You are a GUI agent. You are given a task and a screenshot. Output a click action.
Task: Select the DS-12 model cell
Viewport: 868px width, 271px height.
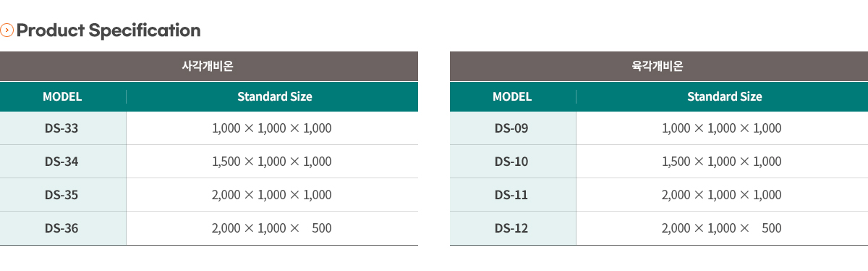513,228
